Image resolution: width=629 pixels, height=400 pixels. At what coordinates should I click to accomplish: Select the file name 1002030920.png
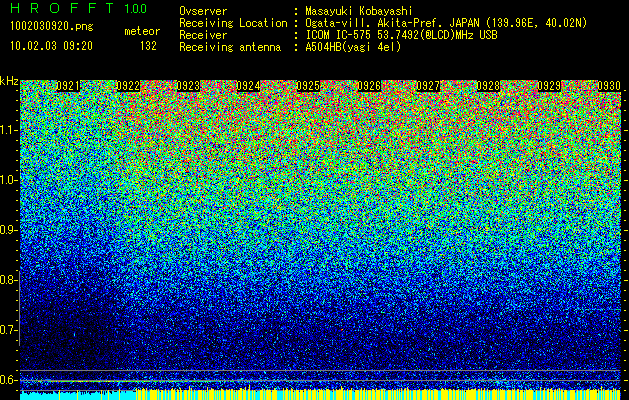point(51,26)
